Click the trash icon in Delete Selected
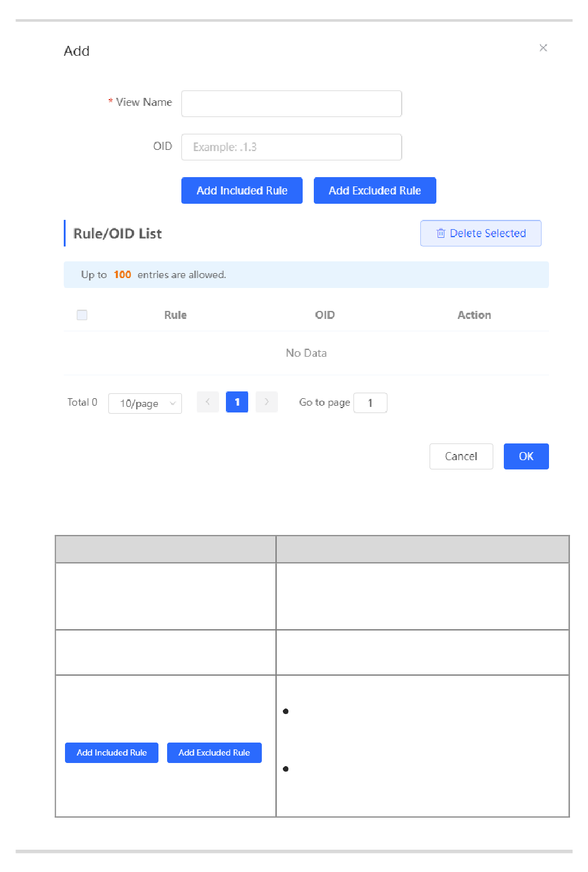The width and height of the screenshot is (588, 872). [441, 233]
